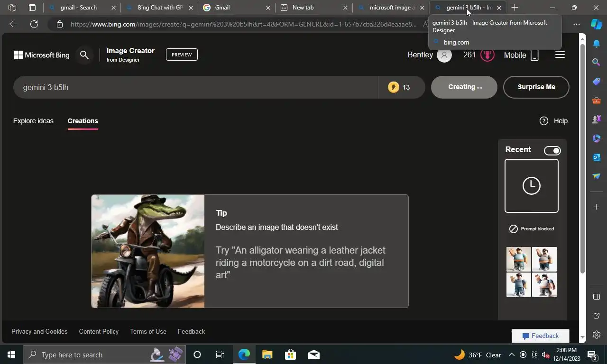The height and width of the screenshot is (364, 607).
Task: Open the Edge workspaces icon
Action: [x=12, y=8]
